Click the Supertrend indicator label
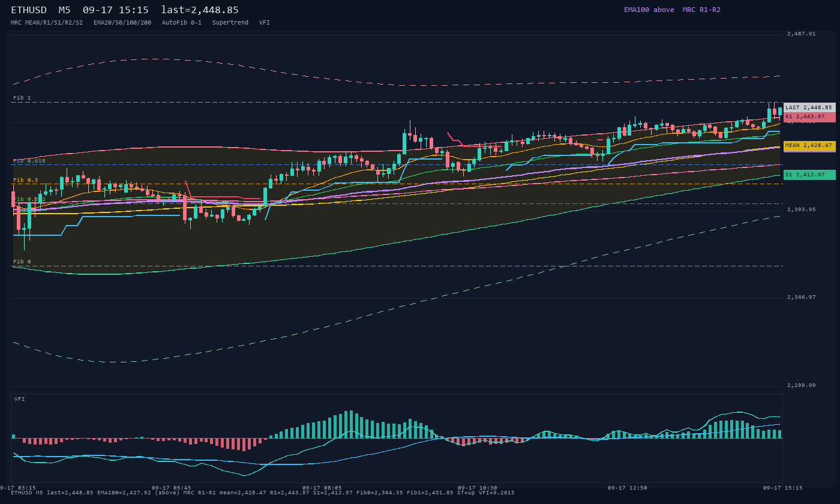840x504 pixels. click(x=230, y=23)
